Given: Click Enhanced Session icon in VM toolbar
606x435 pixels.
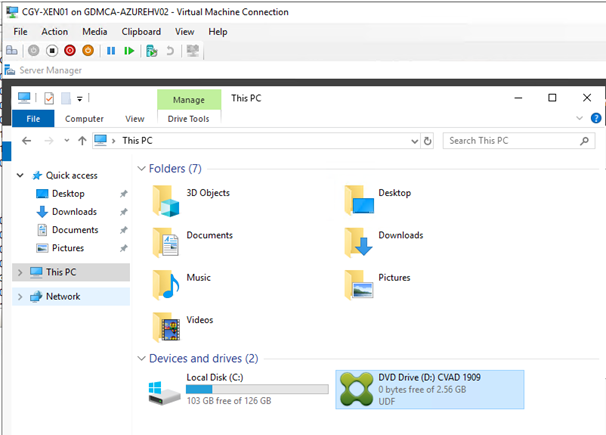Looking at the screenshot, I should [x=192, y=51].
